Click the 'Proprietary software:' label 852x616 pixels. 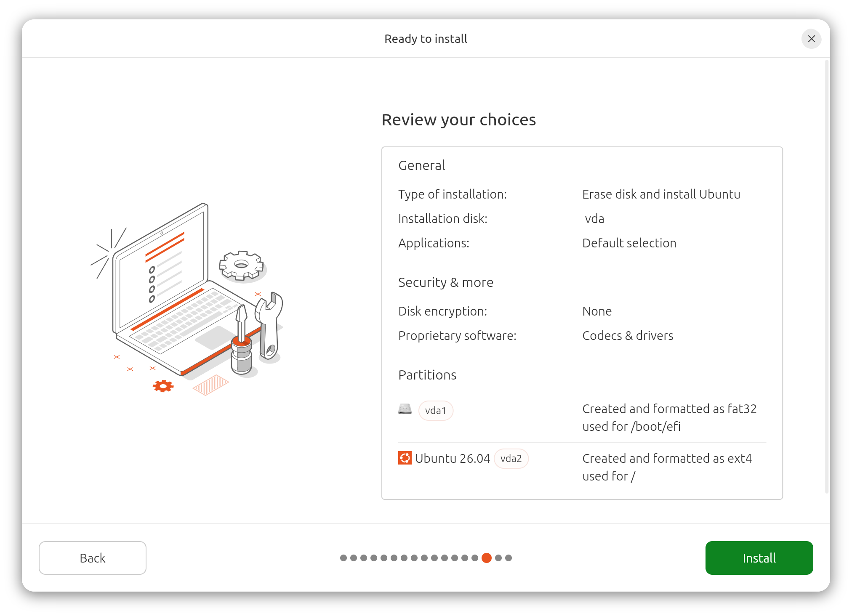(457, 335)
